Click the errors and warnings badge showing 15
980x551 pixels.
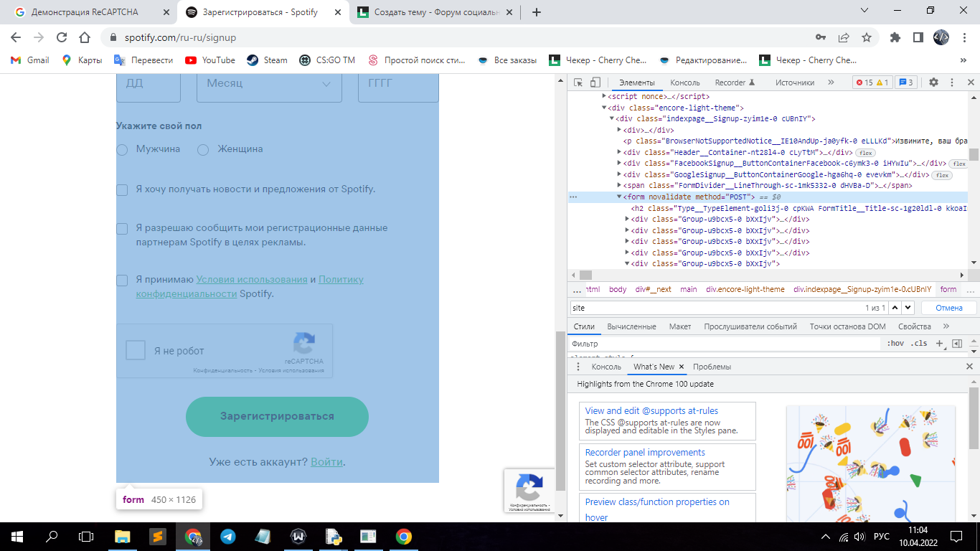point(872,83)
